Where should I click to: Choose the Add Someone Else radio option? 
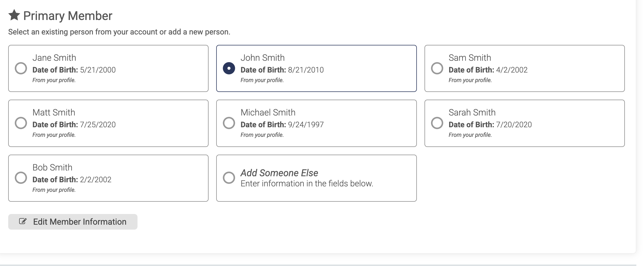(x=229, y=178)
